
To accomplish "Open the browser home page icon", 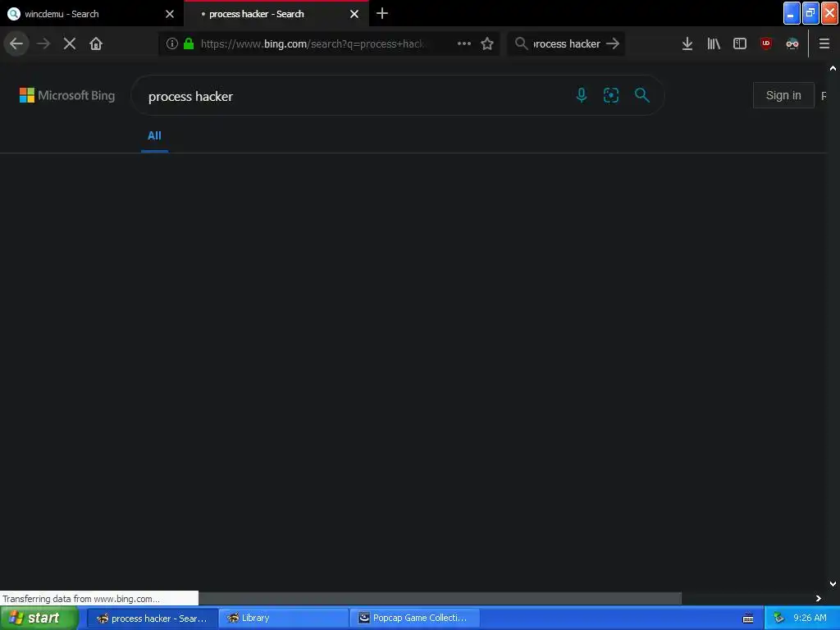I will pos(96,43).
